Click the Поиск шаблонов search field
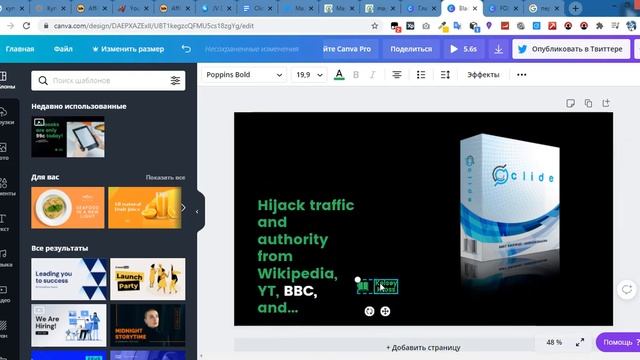Screen dimensions: 640x360 (108, 80)
